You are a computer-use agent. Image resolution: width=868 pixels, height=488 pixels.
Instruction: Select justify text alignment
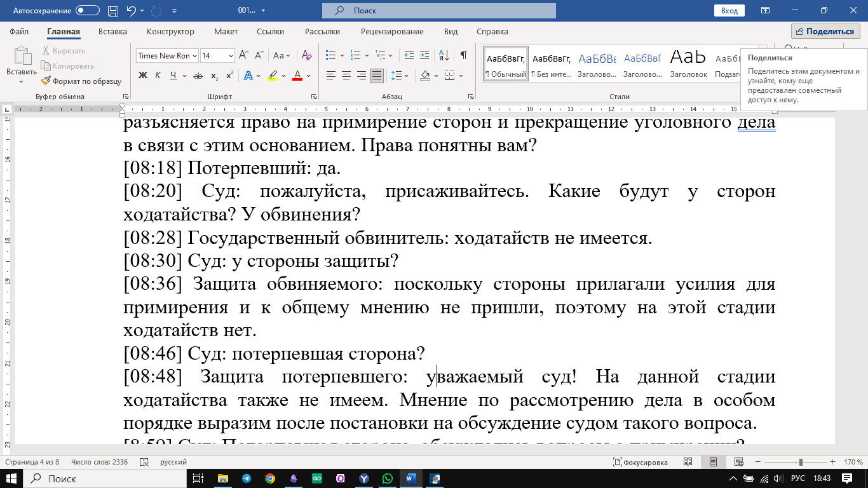coord(377,76)
